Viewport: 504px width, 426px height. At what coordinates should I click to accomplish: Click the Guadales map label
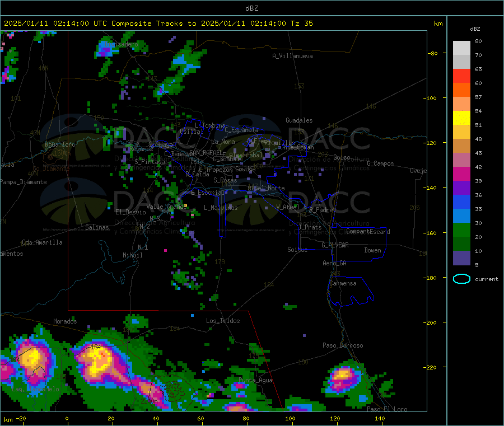(x=299, y=120)
